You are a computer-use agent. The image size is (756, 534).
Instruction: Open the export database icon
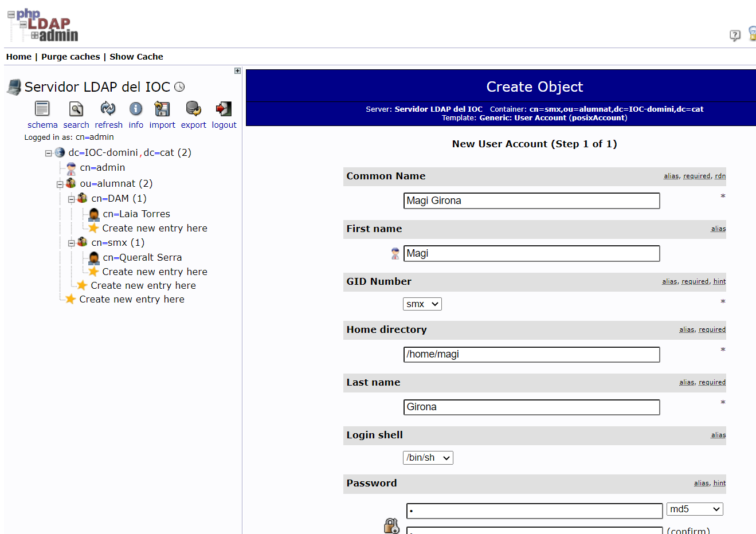(x=193, y=109)
